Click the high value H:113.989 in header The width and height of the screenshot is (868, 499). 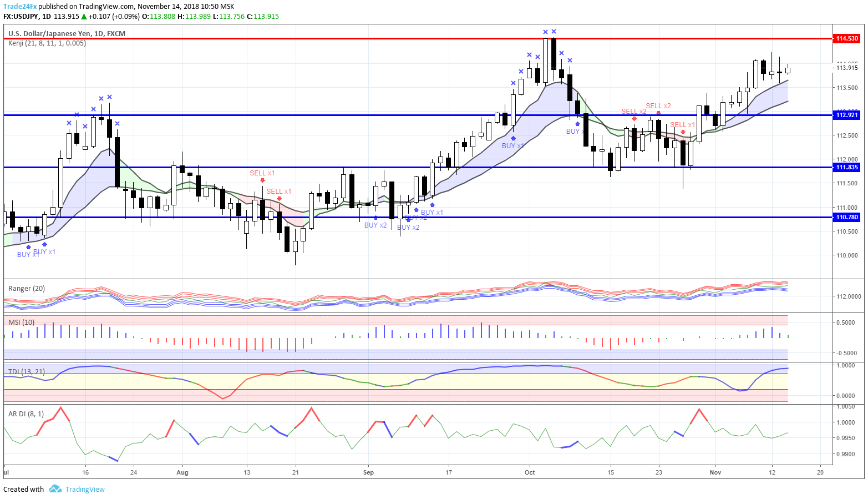[194, 16]
